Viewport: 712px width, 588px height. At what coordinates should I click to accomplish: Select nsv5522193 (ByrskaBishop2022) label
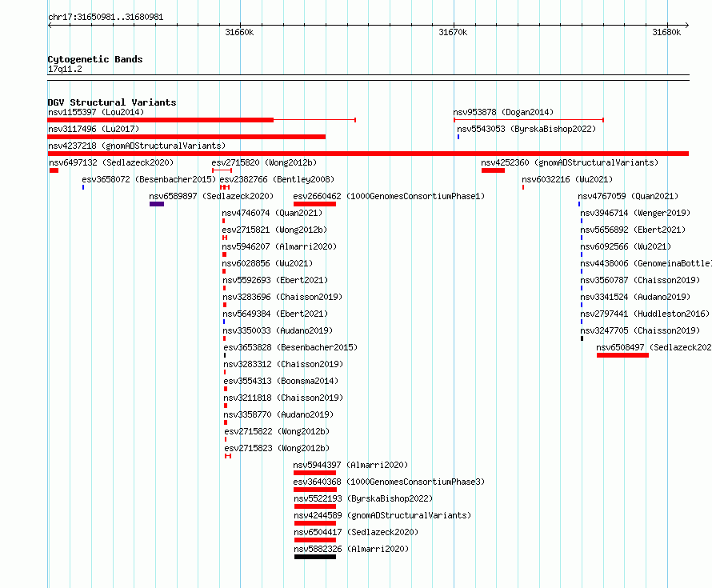point(363,498)
